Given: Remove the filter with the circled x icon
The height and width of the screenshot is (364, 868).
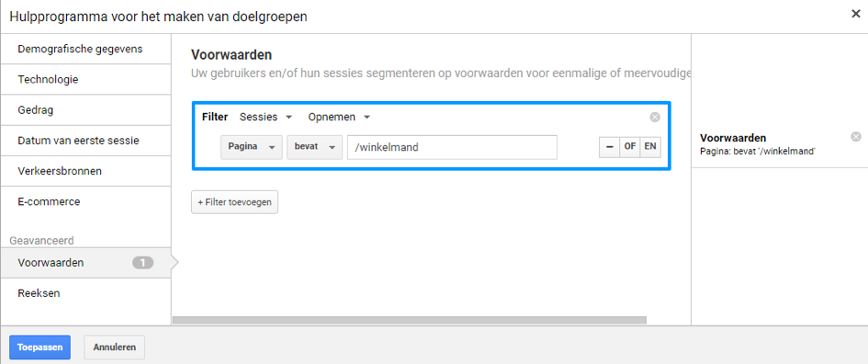Looking at the screenshot, I should click(x=655, y=117).
